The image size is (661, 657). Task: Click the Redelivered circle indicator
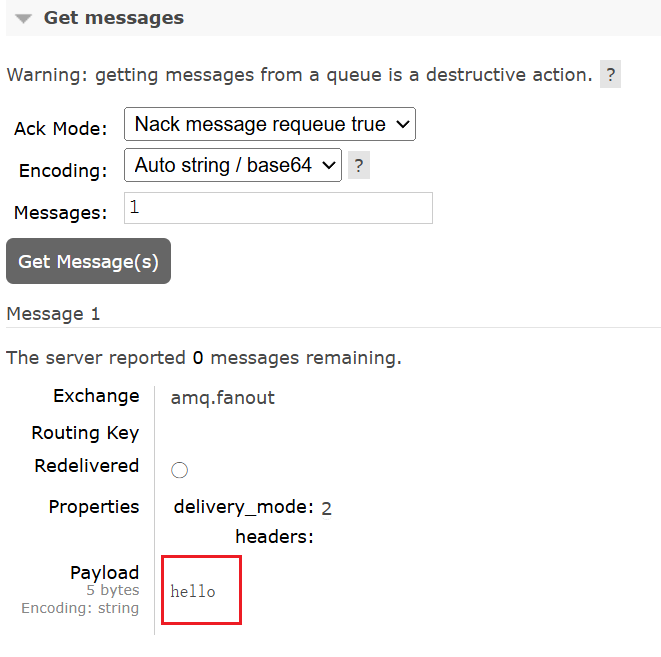tap(180, 470)
